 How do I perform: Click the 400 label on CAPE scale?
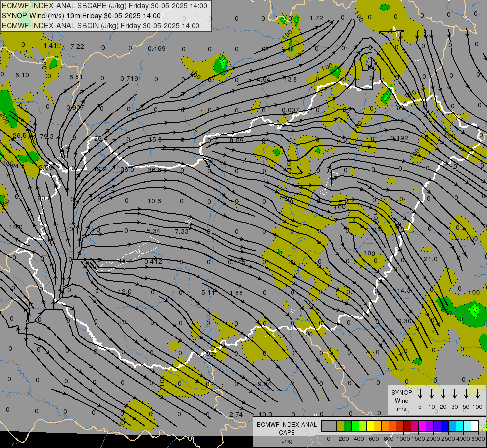[359, 439]
